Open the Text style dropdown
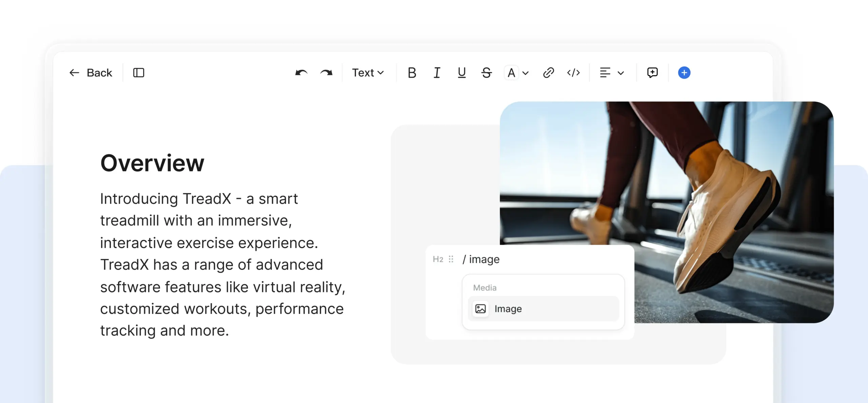Image resolution: width=868 pixels, height=403 pixels. tap(368, 73)
